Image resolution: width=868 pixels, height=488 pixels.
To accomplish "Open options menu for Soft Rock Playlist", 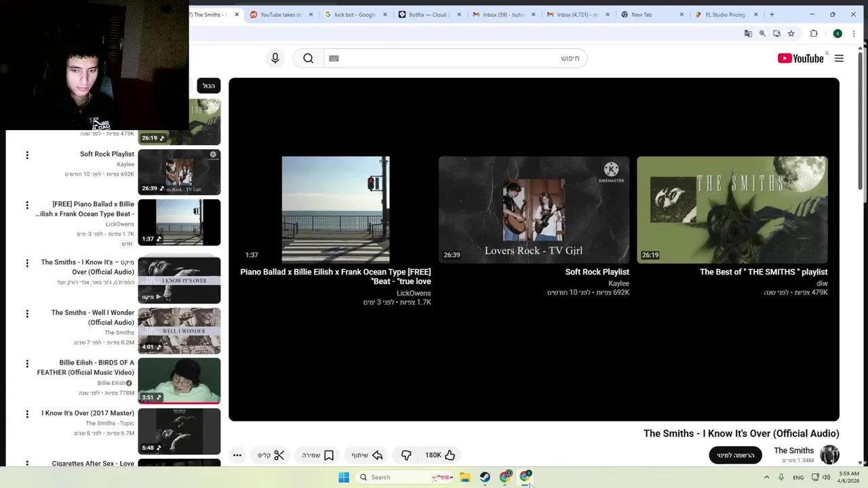I will (27, 155).
